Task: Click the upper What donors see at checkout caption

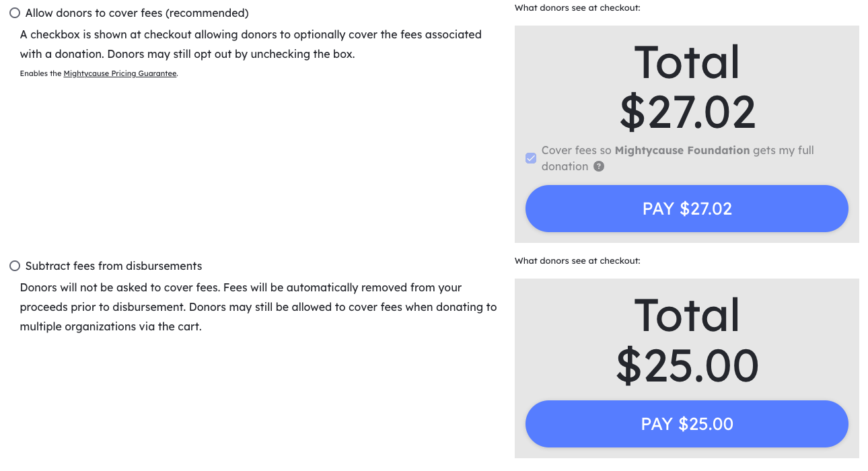Action: (x=577, y=8)
